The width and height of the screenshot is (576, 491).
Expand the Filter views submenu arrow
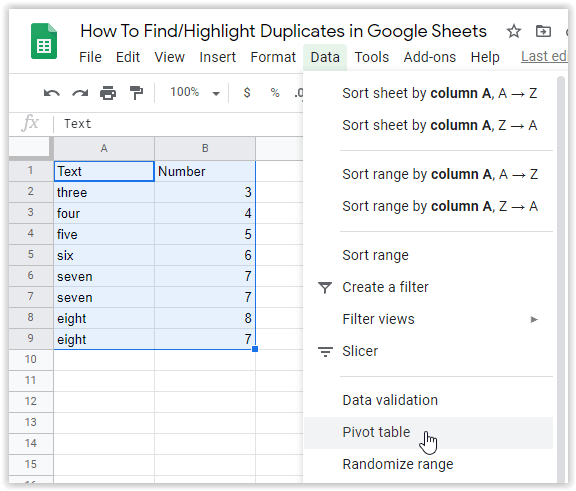click(534, 319)
